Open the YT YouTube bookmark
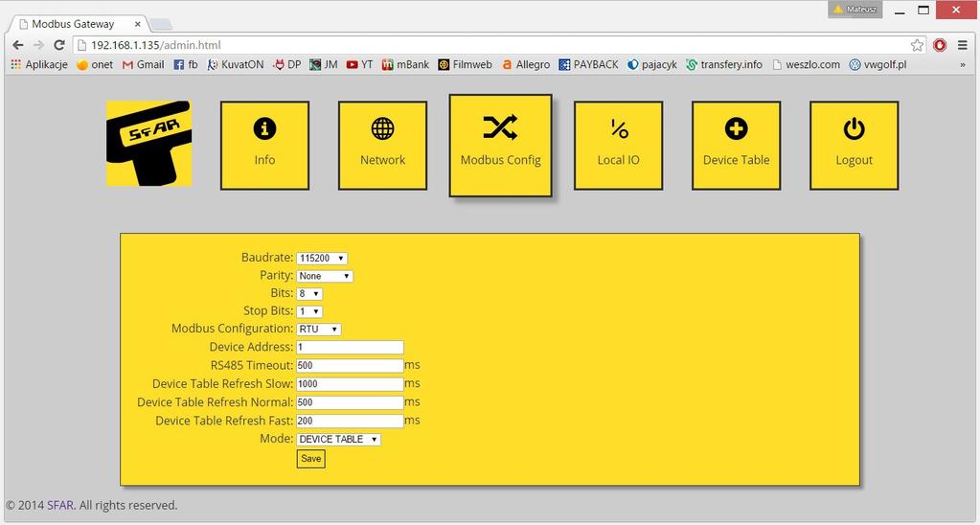Viewport: 980px width, 525px height. click(359, 64)
